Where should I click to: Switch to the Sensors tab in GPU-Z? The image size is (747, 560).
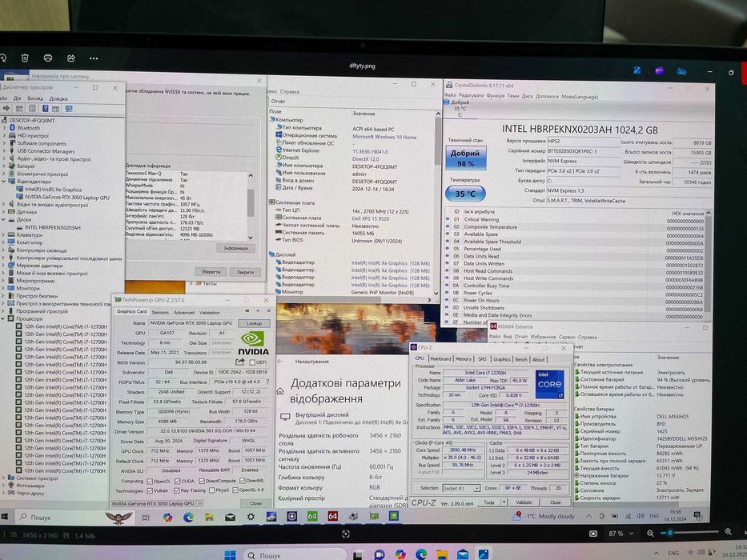click(x=160, y=312)
